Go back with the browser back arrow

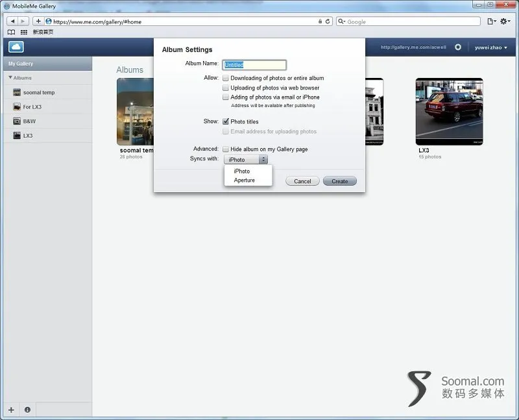pos(12,21)
